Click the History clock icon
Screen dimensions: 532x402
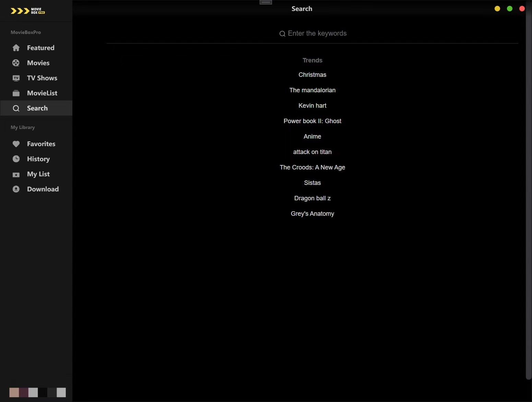coord(16,159)
